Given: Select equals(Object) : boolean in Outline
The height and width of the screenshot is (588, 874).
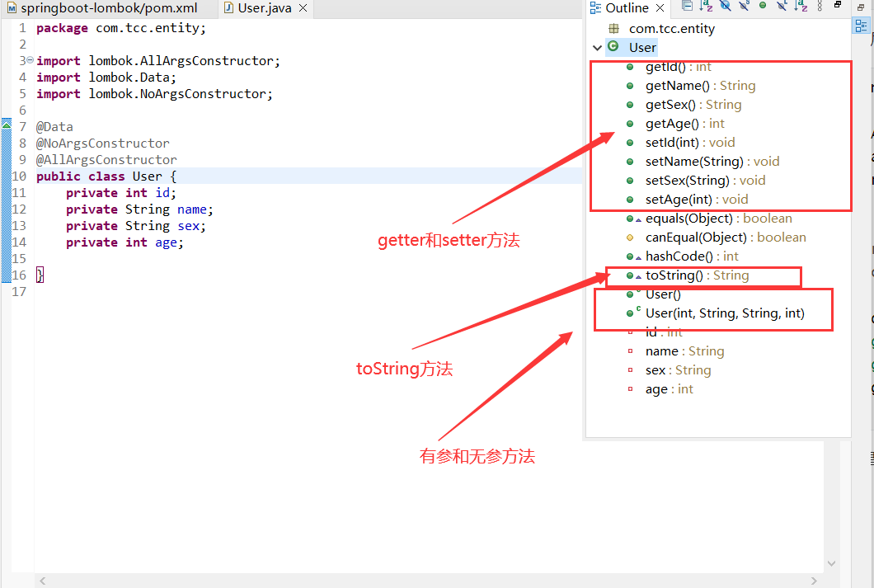Looking at the screenshot, I should [x=718, y=219].
